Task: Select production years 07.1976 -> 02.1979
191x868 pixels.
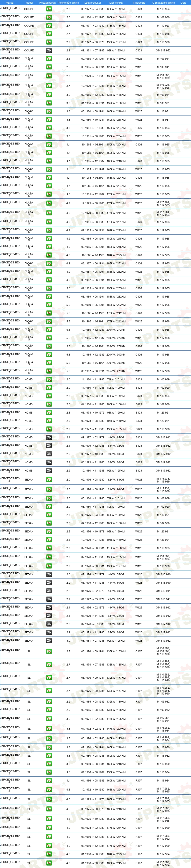Action: tap(93, 575)
